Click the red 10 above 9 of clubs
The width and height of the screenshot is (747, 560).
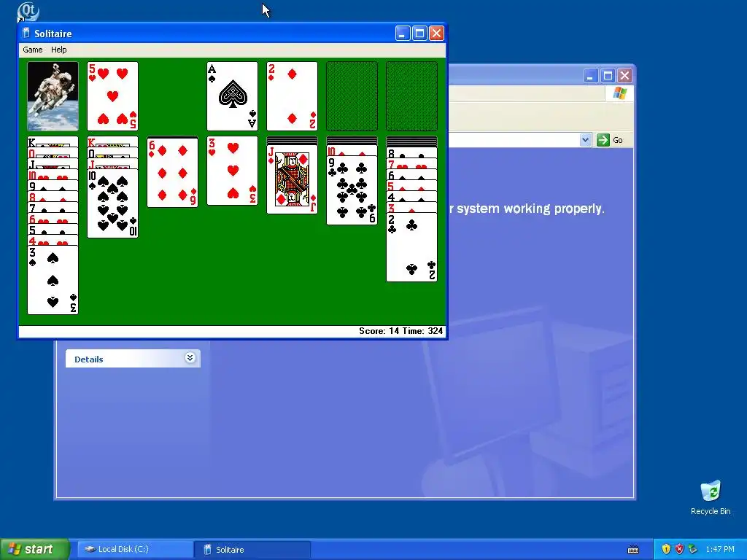352,151
